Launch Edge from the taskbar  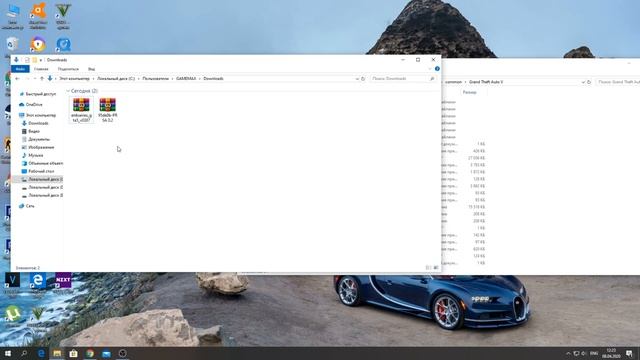pyautogui.click(x=41, y=353)
